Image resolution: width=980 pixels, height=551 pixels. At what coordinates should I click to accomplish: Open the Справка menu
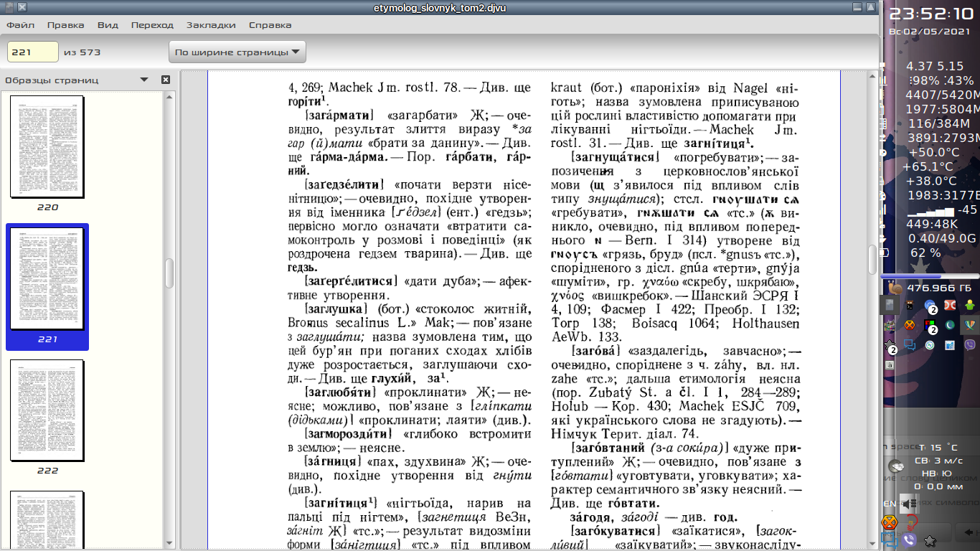(270, 24)
